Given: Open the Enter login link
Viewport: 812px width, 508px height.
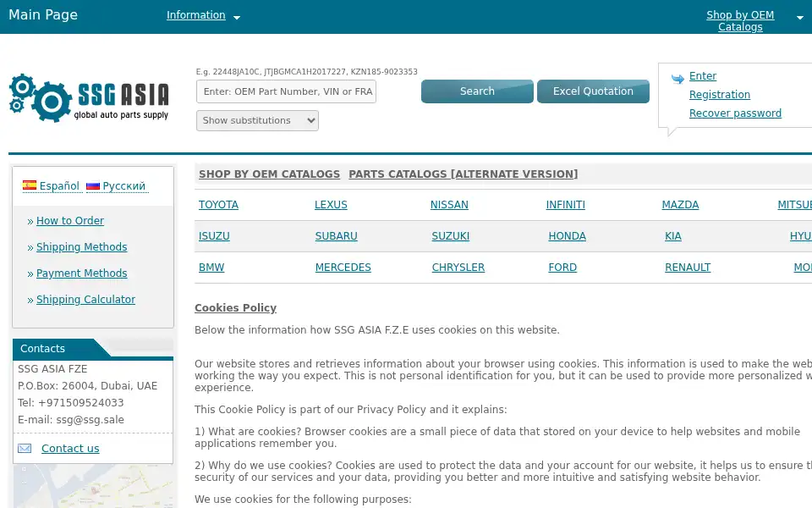Looking at the screenshot, I should 703,76.
